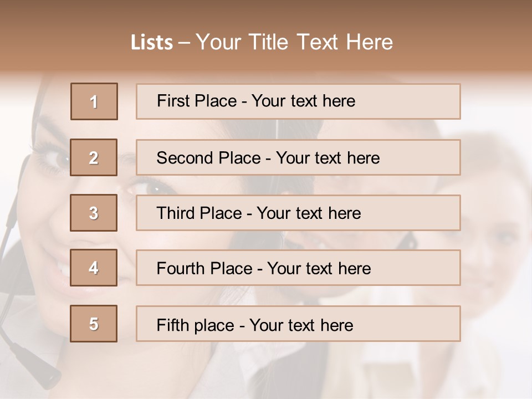Click the bold word Lists in title
Screen dimensions: 532x399
coord(152,43)
